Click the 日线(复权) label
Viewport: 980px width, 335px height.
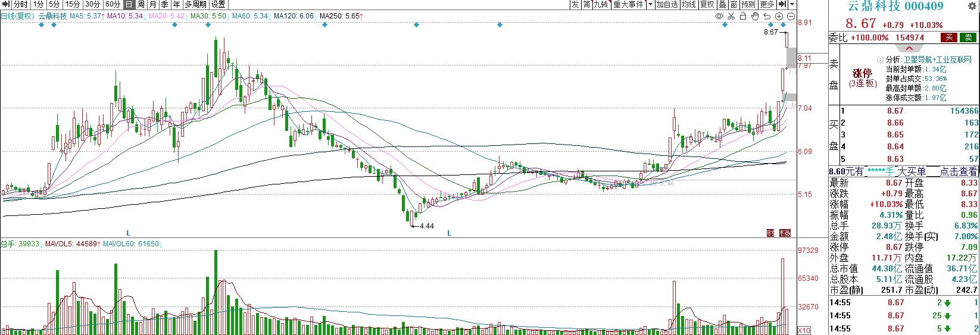pyautogui.click(x=17, y=16)
